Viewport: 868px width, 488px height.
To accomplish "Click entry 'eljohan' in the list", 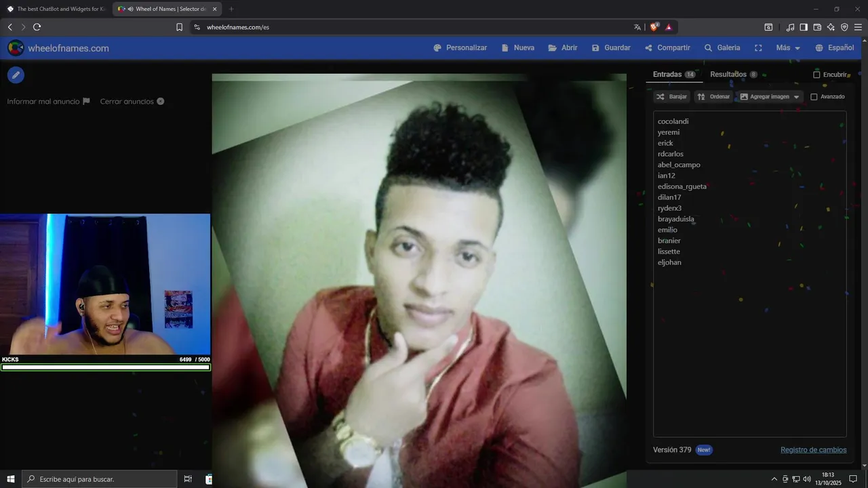I will [x=669, y=262].
